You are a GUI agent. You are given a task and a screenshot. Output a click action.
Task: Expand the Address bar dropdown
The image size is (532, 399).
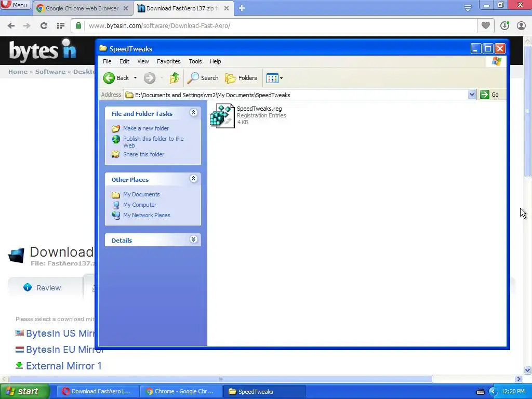(x=472, y=95)
